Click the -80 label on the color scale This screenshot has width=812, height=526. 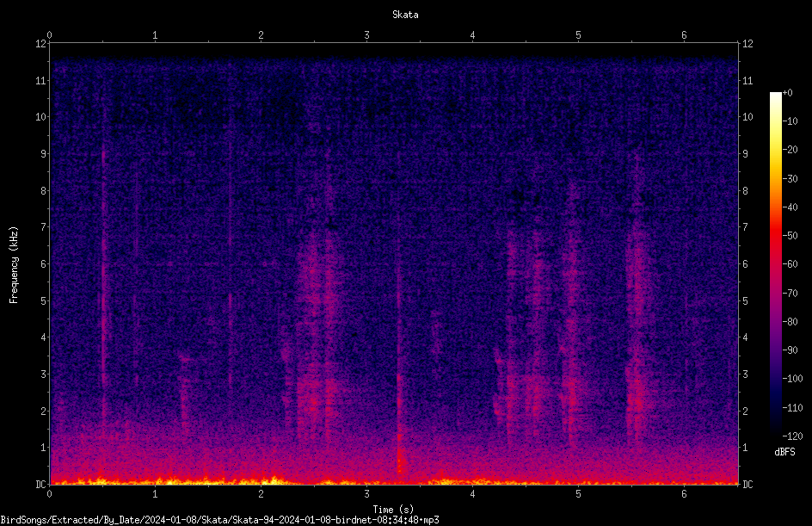click(790, 321)
